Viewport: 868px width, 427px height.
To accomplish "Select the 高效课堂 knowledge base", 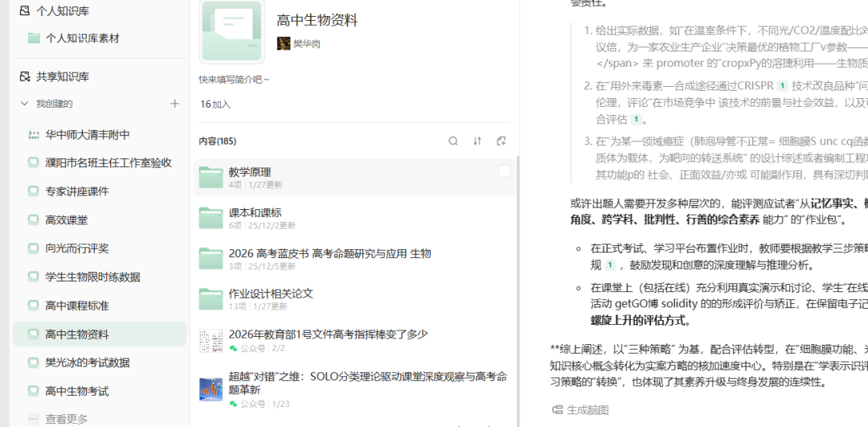I will coord(100,220).
